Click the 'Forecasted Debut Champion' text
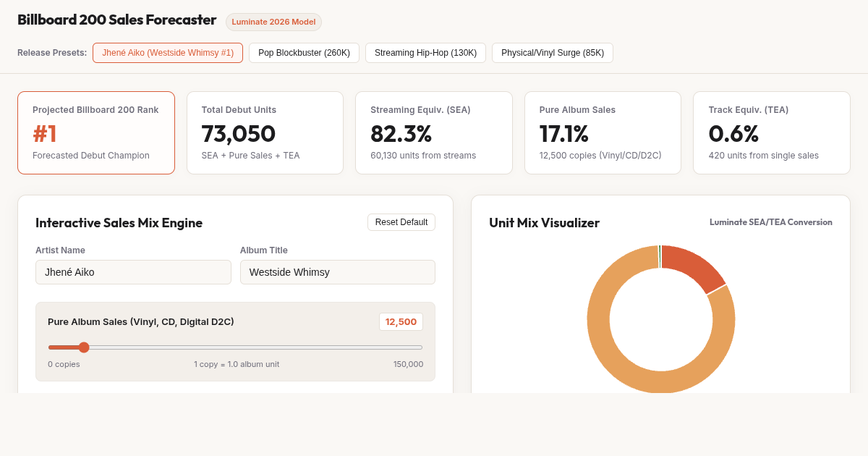The width and height of the screenshot is (868, 456). tap(91, 155)
